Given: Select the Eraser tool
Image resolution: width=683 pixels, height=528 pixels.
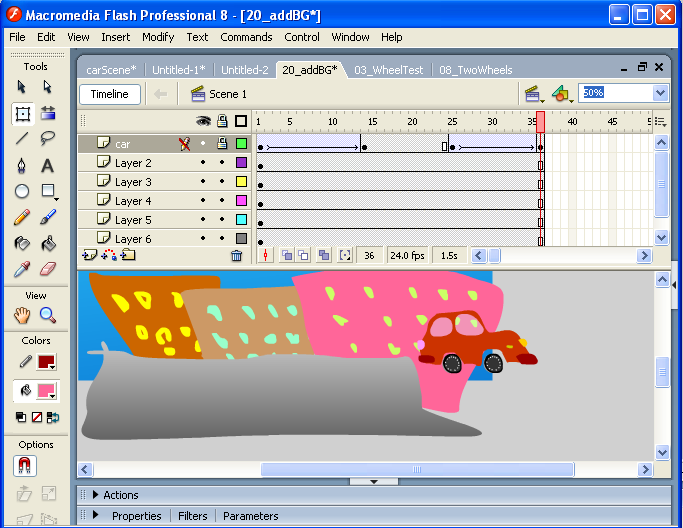Looking at the screenshot, I should pos(47,269).
